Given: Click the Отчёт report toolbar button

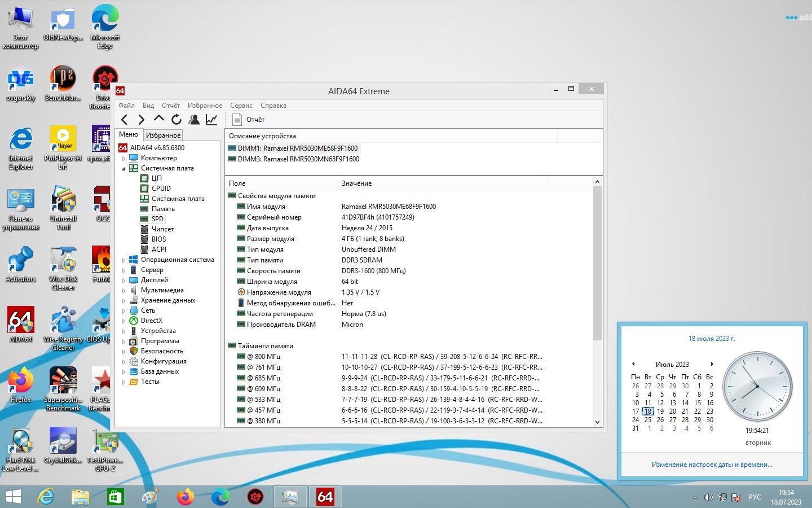Looking at the screenshot, I should [249, 119].
